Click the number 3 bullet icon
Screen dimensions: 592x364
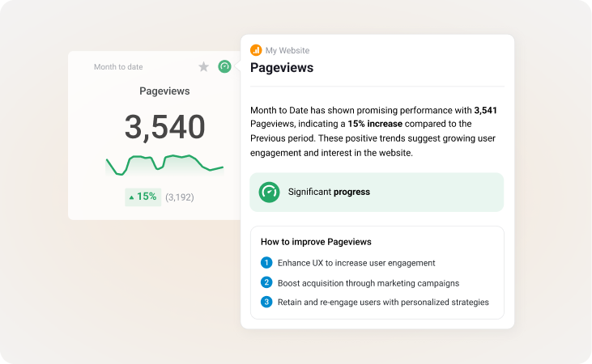(x=266, y=302)
